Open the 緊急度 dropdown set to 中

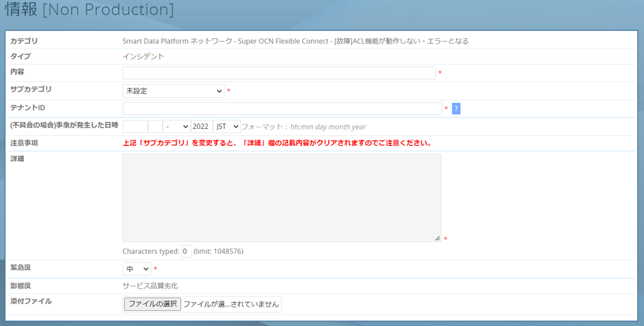pyautogui.click(x=136, y=269)
